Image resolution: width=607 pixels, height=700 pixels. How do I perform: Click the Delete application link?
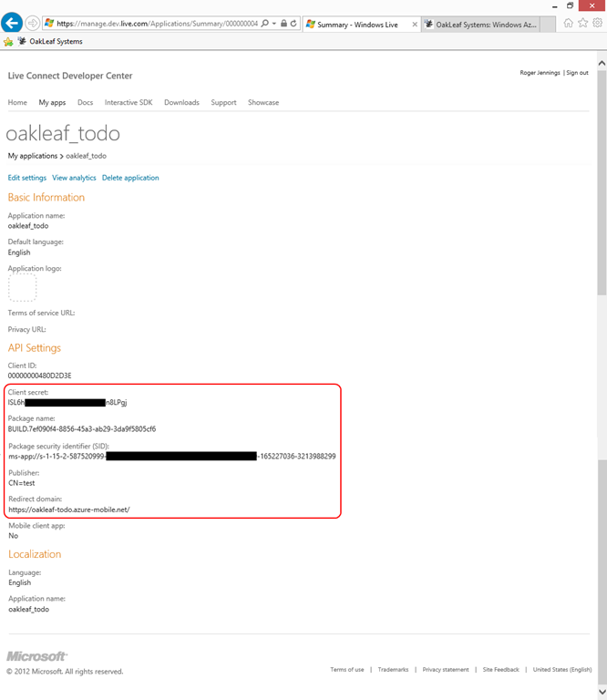130,178
